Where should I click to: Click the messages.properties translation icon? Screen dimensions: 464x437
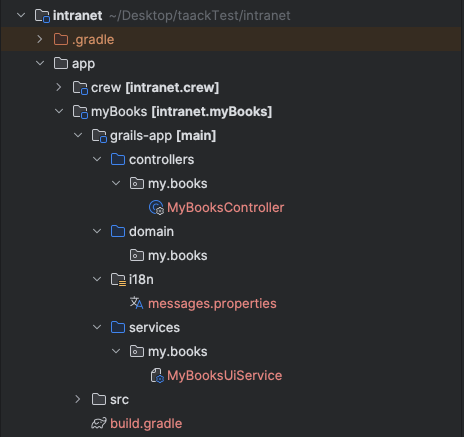tap(137, 303)
